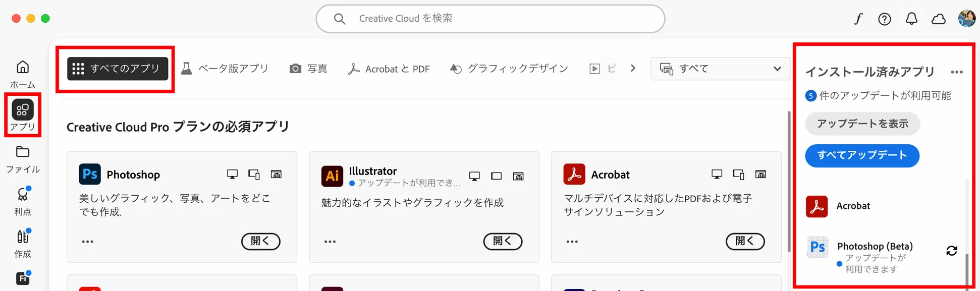980x291 pixels.
Task: Select the すべてのアプリ tab
Action: pyautogui.click(x=118, y=69)
